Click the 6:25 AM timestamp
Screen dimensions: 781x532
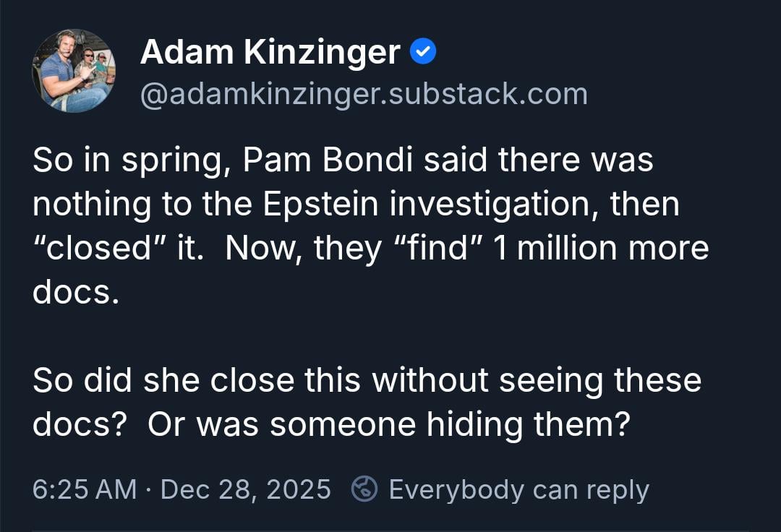pyautogui.click(x=84, y=489)
